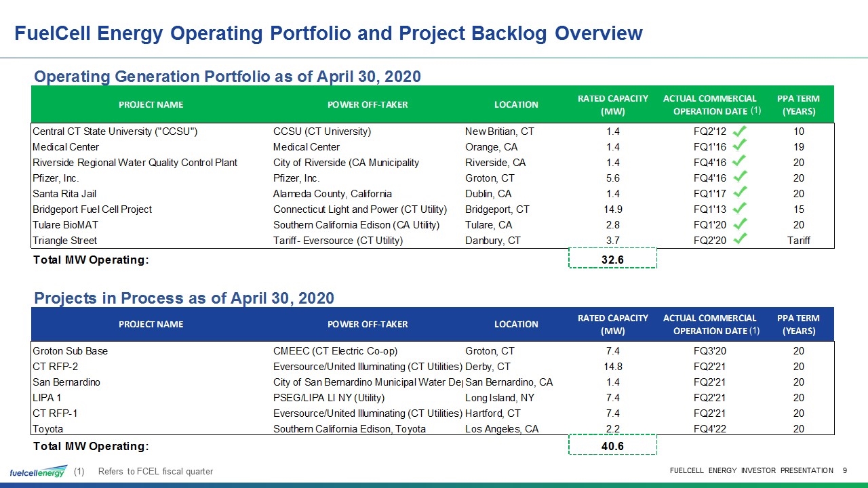Click PPA TERM (YEARS) header in the green table

coord(799,104)
